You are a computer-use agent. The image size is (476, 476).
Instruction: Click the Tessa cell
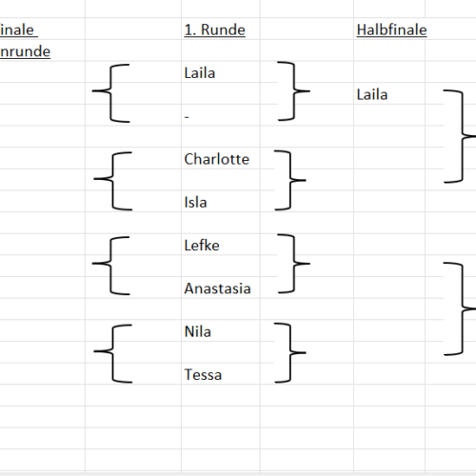pos(221,373)
